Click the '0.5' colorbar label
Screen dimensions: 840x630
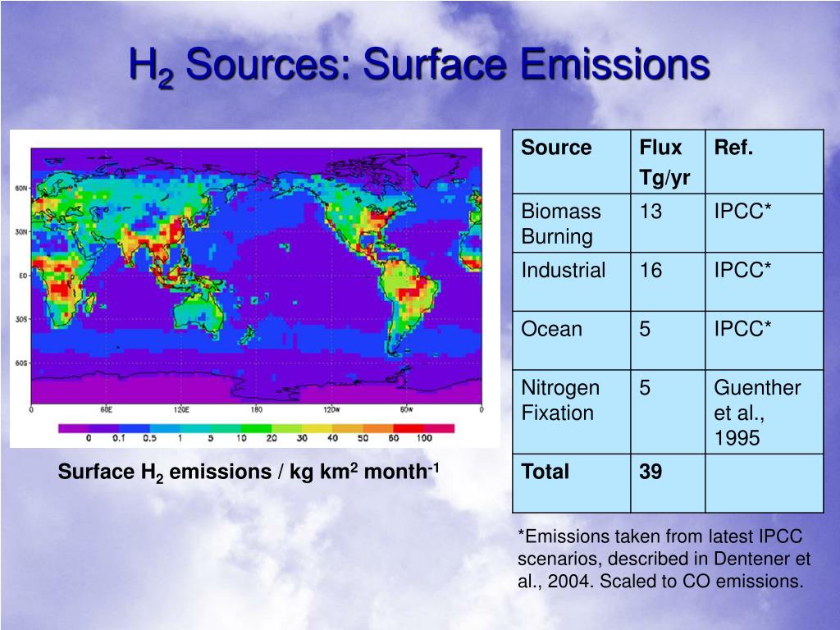(x=149, y=438)
